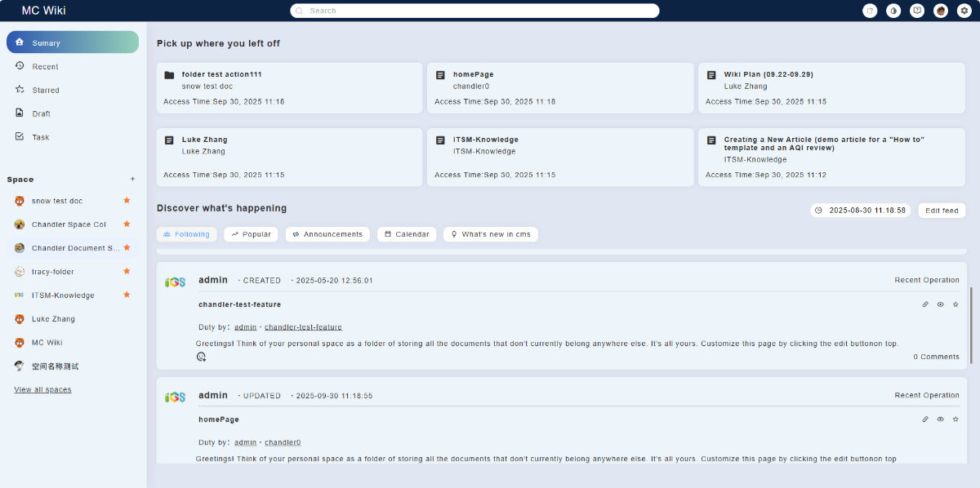980x488 pixels.
Task: Select the What's new in cms tab
Action: point(491,234)
